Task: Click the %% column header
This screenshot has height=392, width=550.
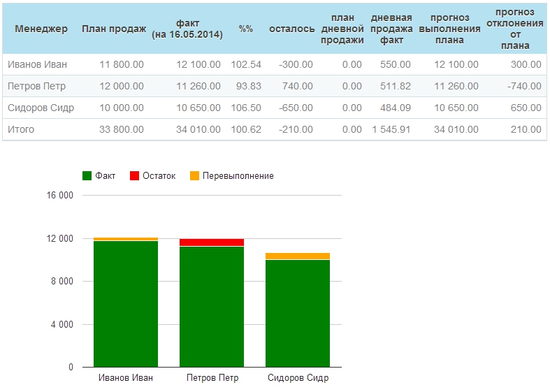Action: tap(245, 29)
